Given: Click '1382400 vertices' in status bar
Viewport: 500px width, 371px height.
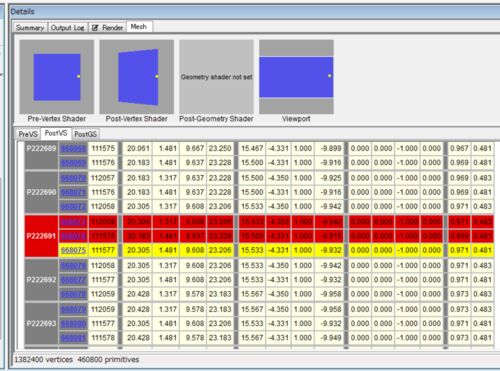Looking at the screenshot, I should tap(43, 359).
